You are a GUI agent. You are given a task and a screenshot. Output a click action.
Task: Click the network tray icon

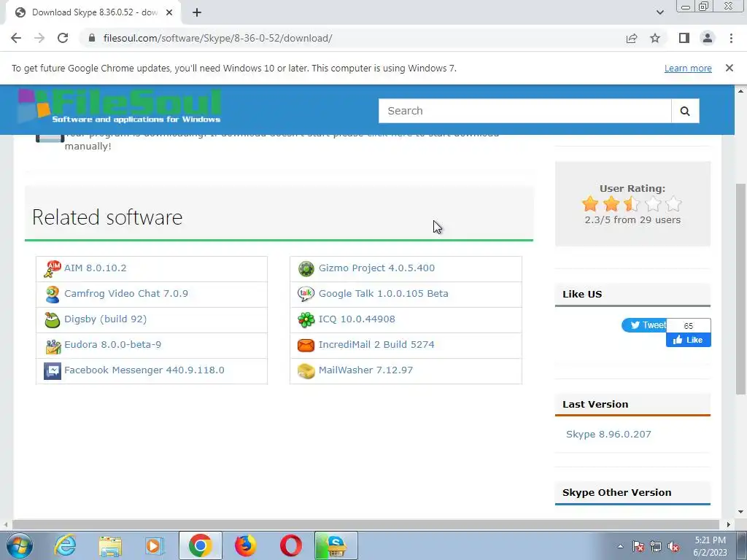[x=656, y=546]
